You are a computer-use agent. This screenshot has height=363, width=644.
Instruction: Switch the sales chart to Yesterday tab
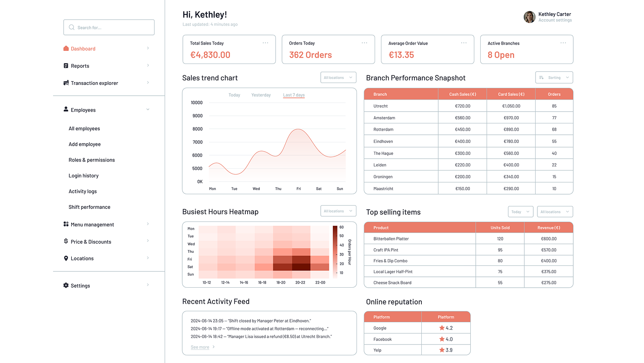coord(261,95)
